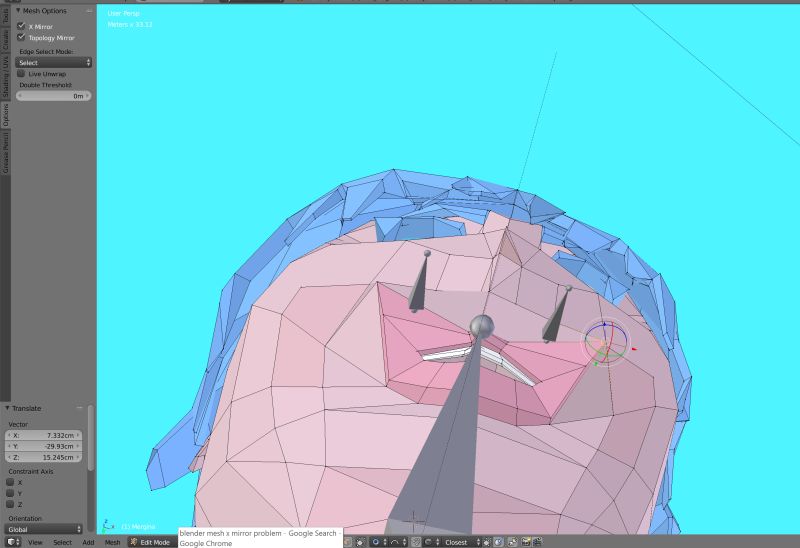
Task: Click the operator panel scrollbar
Action: pos(90,438)
